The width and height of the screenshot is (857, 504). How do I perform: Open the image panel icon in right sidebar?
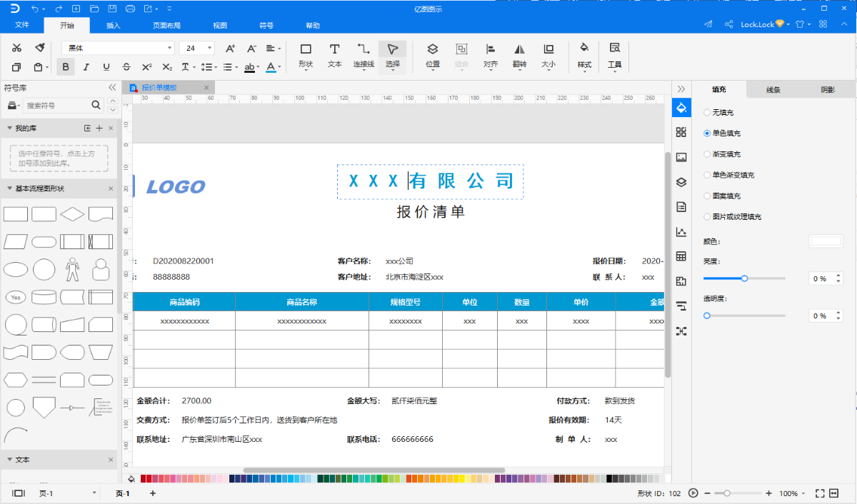pyautogui.click(x=681, y=157)
